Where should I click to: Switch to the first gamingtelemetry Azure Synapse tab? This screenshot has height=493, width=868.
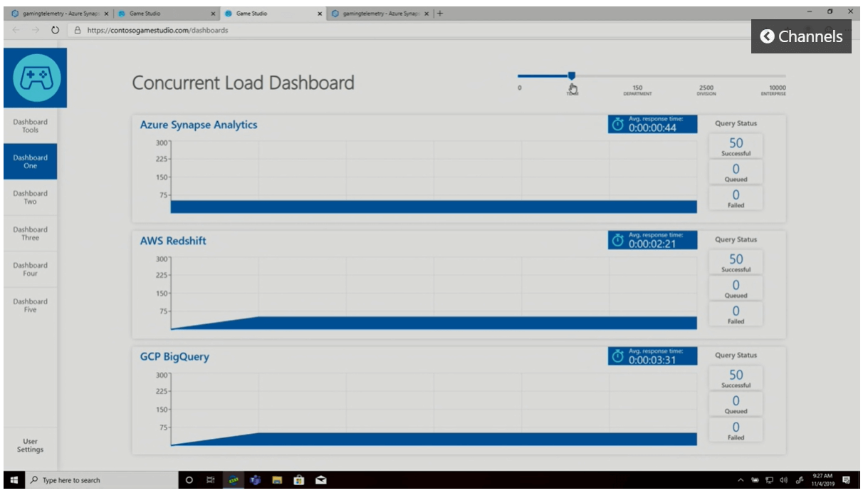(57, 14)
